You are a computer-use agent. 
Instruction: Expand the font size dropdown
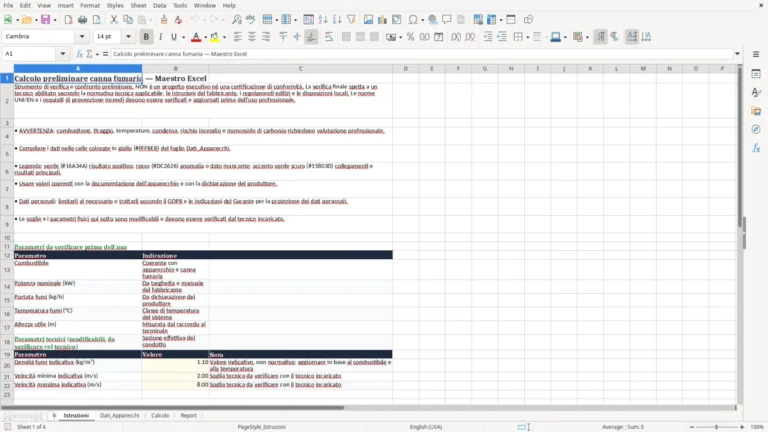click(128, 36)
